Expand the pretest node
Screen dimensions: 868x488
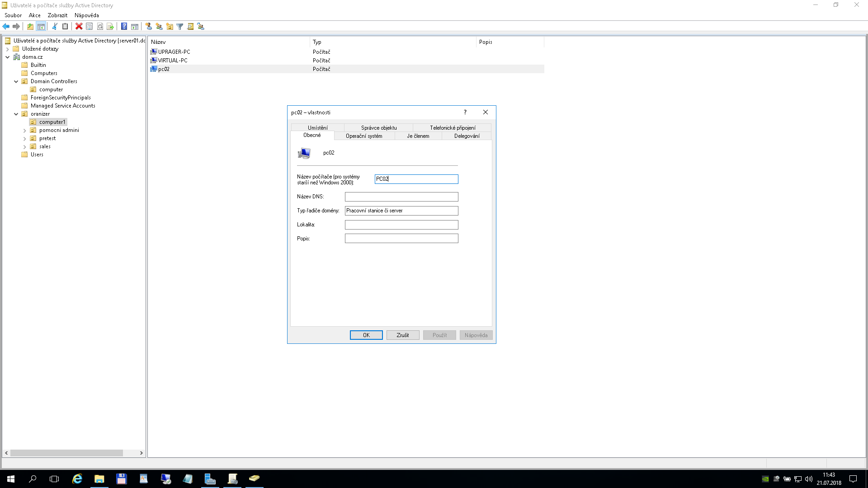[25, 139]
